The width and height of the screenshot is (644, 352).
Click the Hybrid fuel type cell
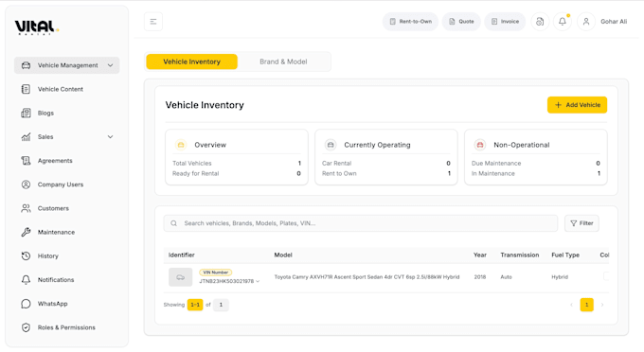[560, 277]
